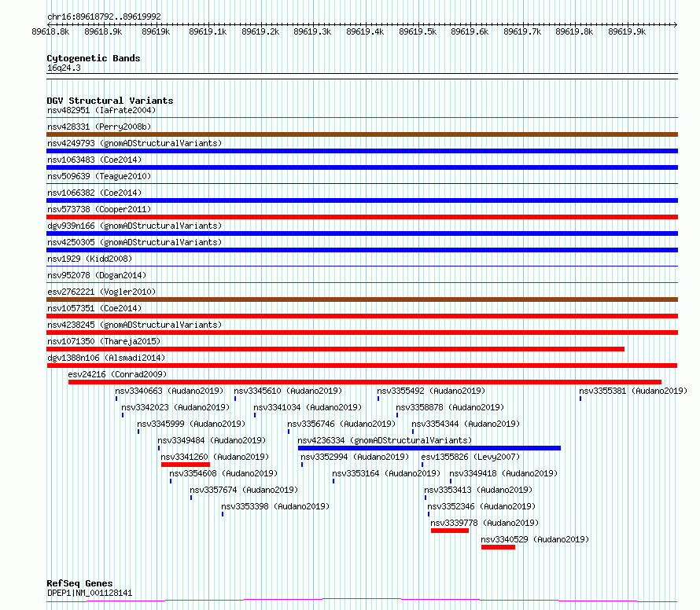Image resolution: width=700 pixels, height=610 pixels.
Task: Open variant nsv3339778 (Audano2019)
Action: (x=484, y=523)
